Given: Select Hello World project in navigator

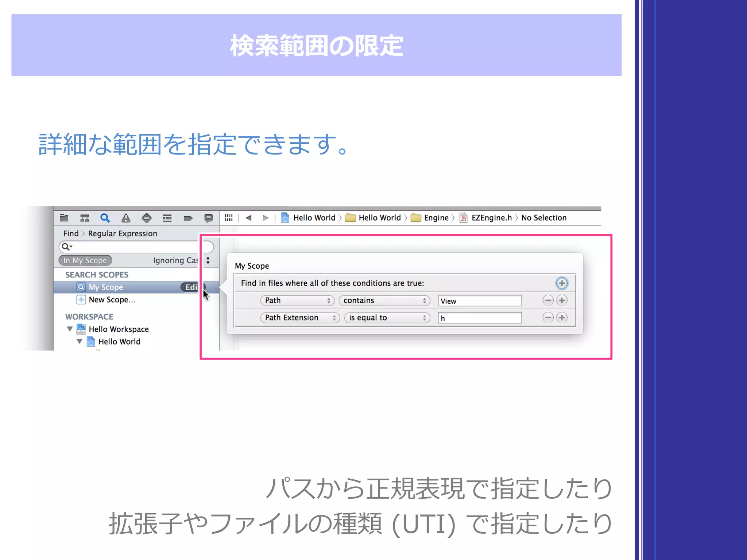Looking at the screenshot, I should tap(119, 342).
